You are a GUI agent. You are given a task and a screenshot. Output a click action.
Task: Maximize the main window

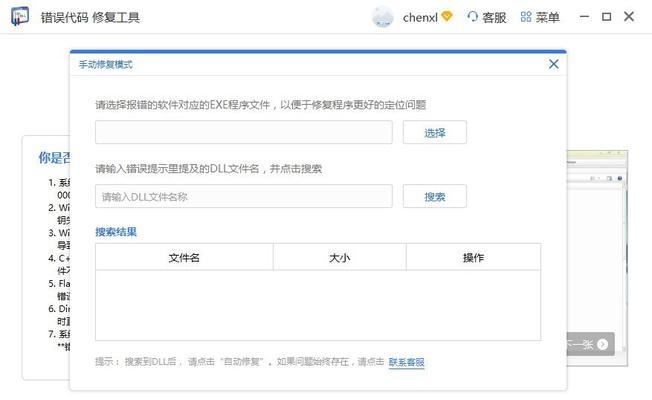[x=607, y=17]
